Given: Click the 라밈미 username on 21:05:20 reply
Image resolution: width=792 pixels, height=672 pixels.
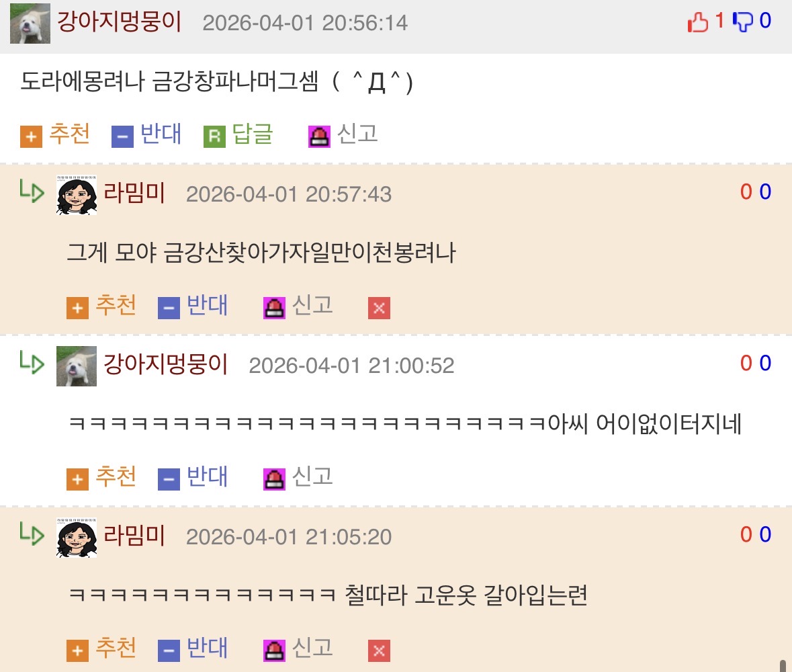Looking at the screenshot, I should pyautogui.click(x=134, y=536).
